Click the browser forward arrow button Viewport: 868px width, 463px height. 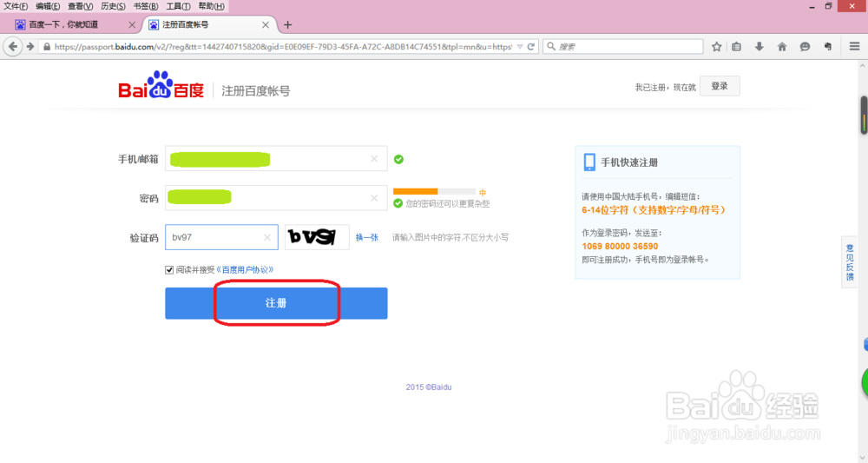coord(30,47)
